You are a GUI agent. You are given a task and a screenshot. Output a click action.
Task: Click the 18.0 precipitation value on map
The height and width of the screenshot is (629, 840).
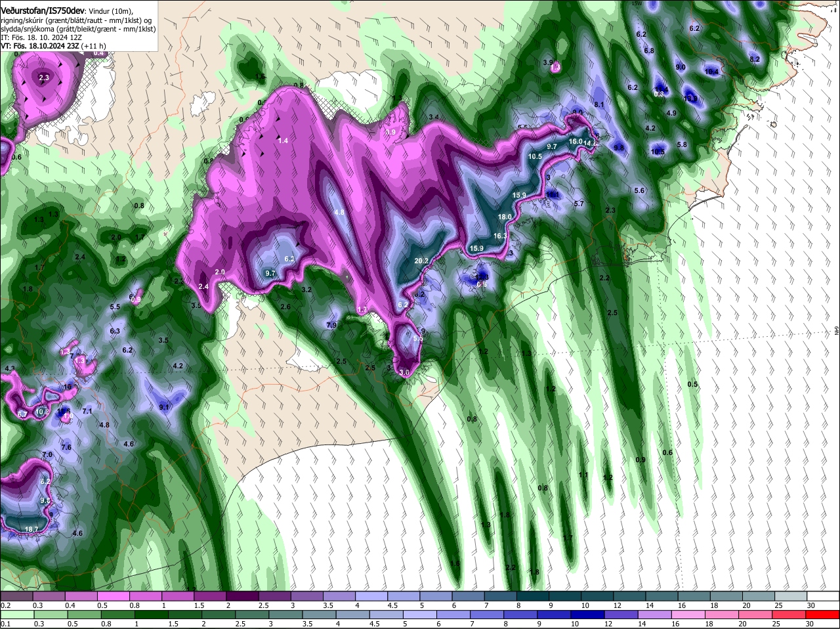[x=505, y=217]
